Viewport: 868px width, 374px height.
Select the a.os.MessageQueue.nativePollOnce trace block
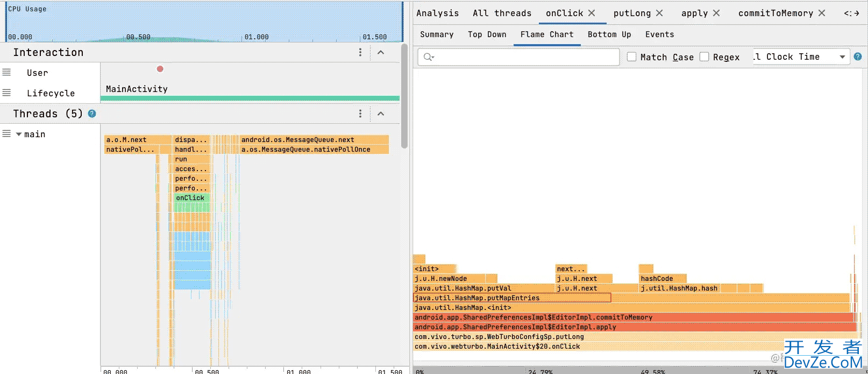coord(314,149)
